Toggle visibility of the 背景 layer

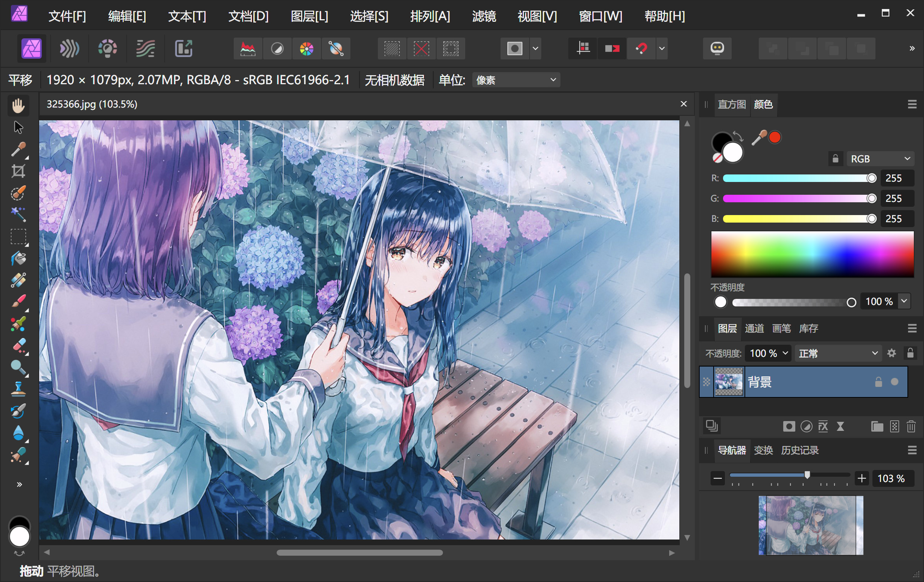tap(894, 382)
